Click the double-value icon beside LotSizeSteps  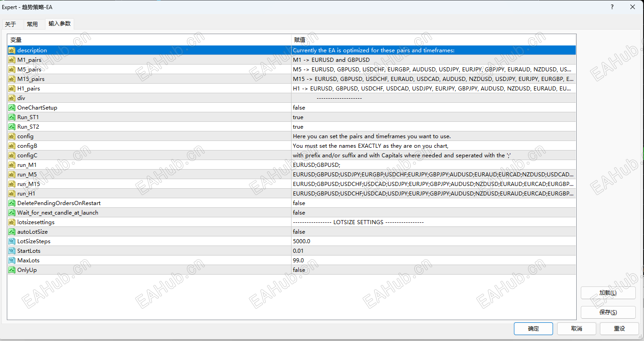[12, 241]
